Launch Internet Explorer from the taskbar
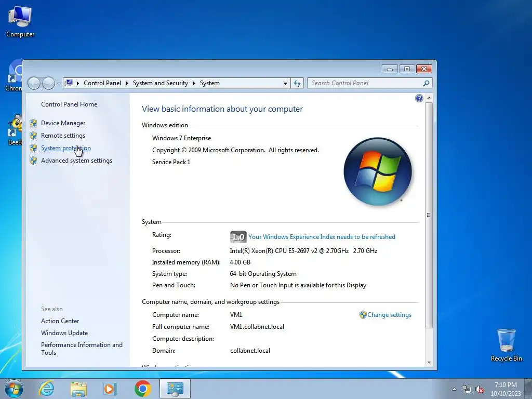This screenshot has height=399, width=532. 46,389
